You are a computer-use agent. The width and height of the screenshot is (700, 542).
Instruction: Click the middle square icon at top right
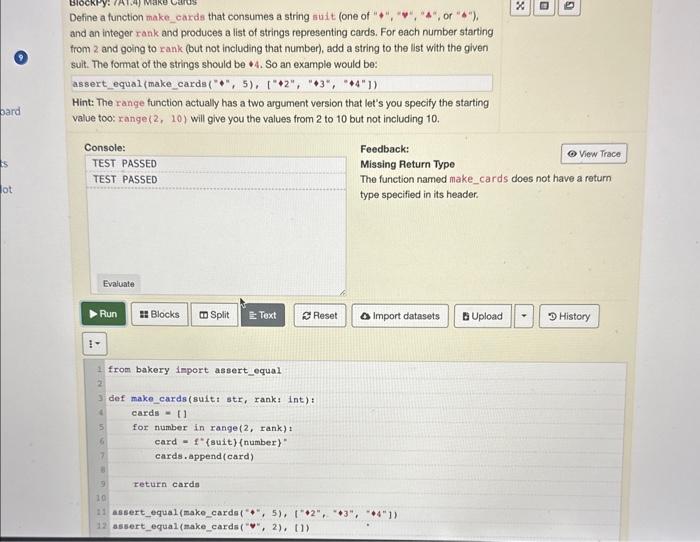point(544,6)
